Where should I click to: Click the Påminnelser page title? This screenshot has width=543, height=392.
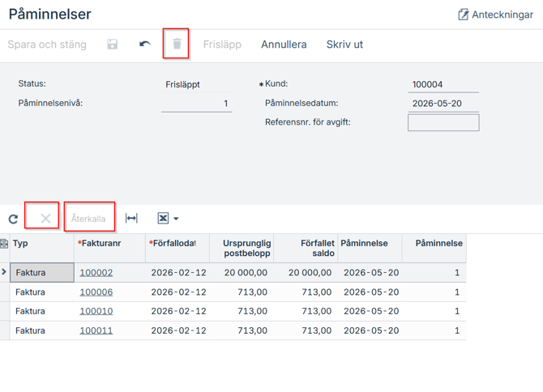50,15
